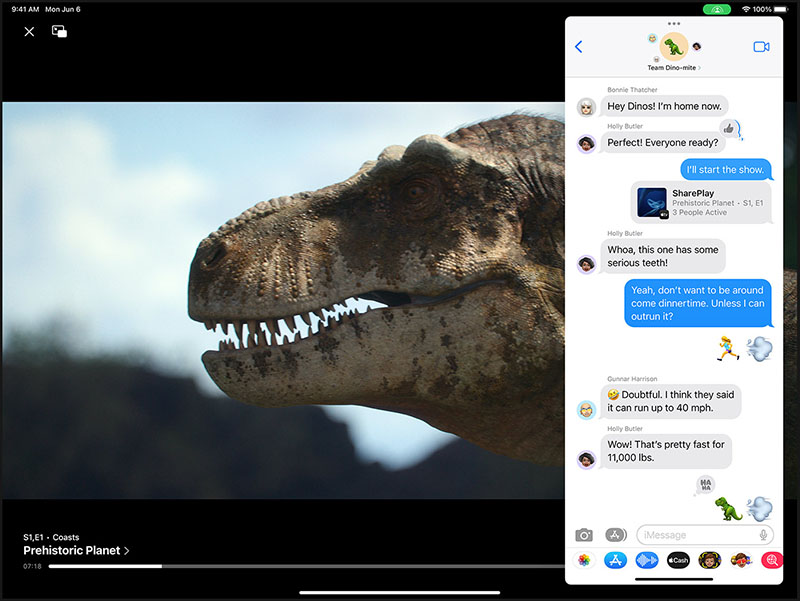Close the video player
Screen dimensions: 800x601
pos(30,32)
